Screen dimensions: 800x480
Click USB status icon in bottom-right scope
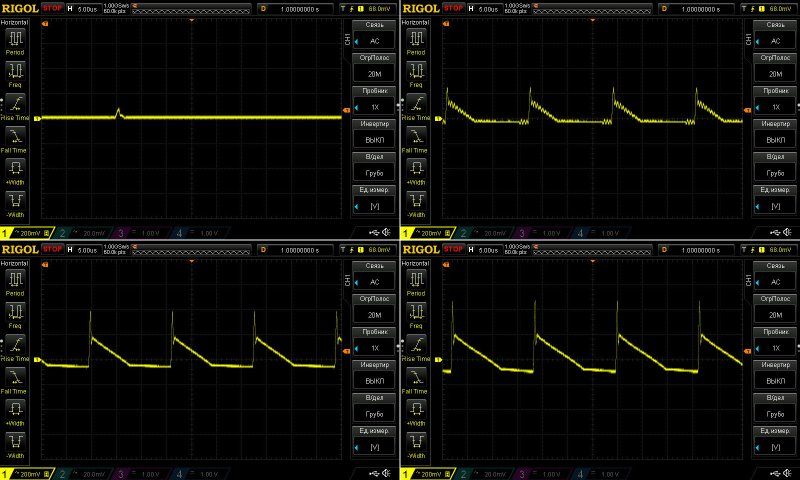pos(770,472)
